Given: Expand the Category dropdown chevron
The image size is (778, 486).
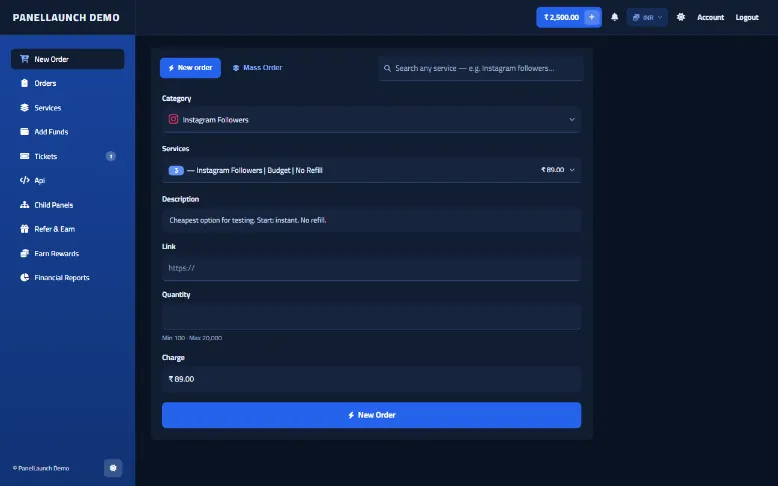Looking at the screenshot, I should [x=572, y=120].
